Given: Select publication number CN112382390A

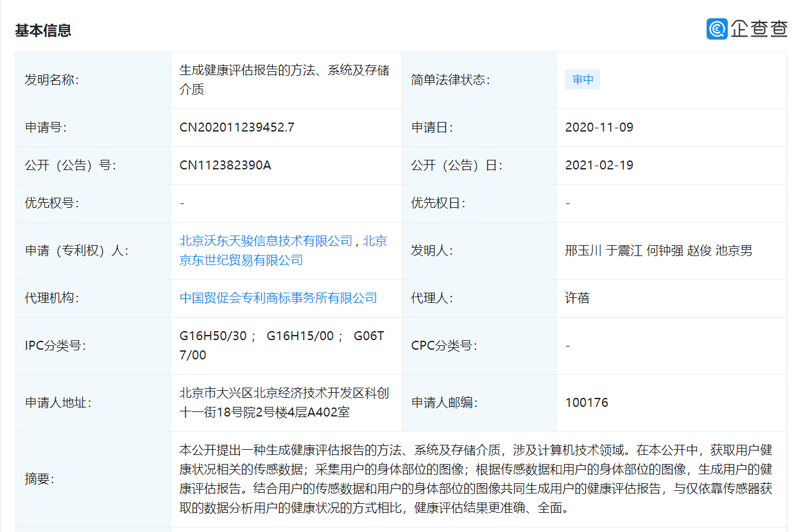Looking at the screenshot, I should (x=225, y=166).
